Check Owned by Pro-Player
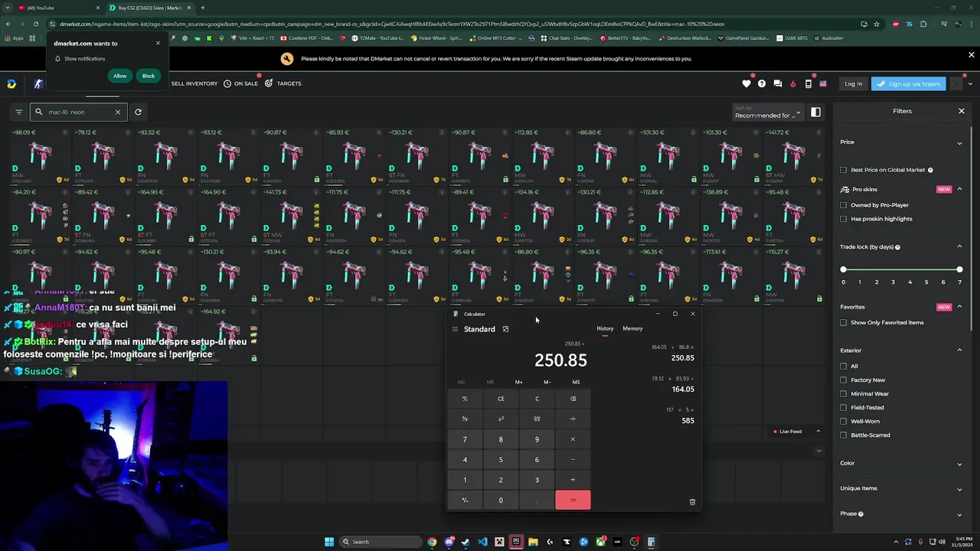This screenshot has width=980, height=551. point(844,205)
